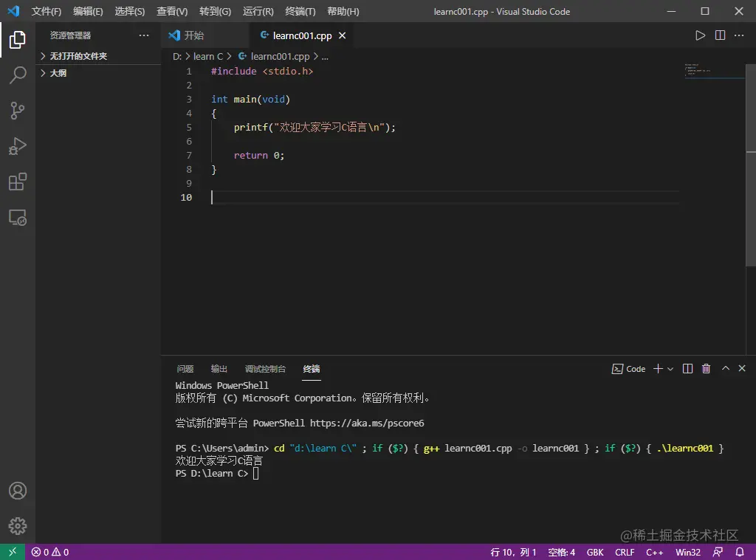The image size is (756, 560).
Task: Open feedback icon in status bar
Action: coord(718,552)
